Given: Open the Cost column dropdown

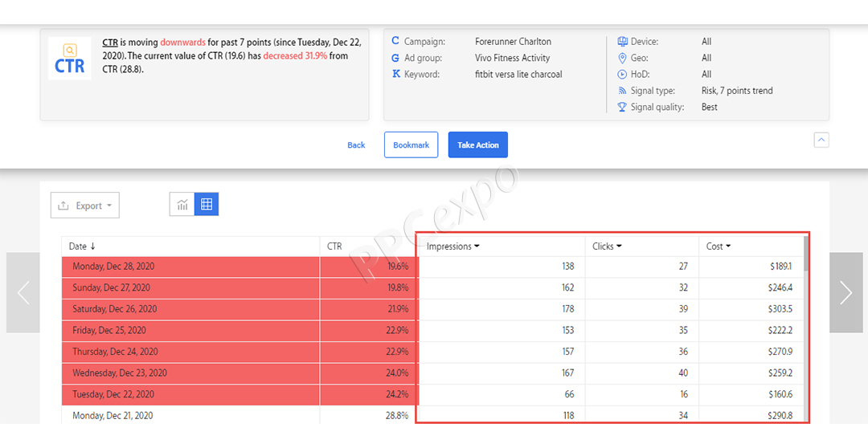Looking at the screenshot, I should (728, 246).
